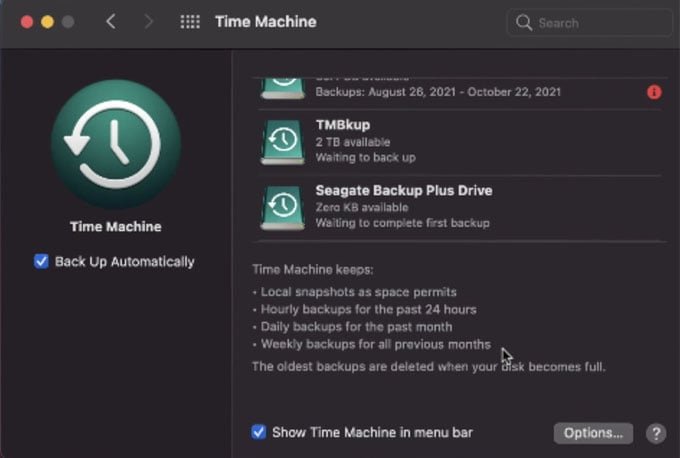This screenshot has height=458, width=680.
Task: Click 'Weekly backups for all previous months'
Action: (376, 344)
